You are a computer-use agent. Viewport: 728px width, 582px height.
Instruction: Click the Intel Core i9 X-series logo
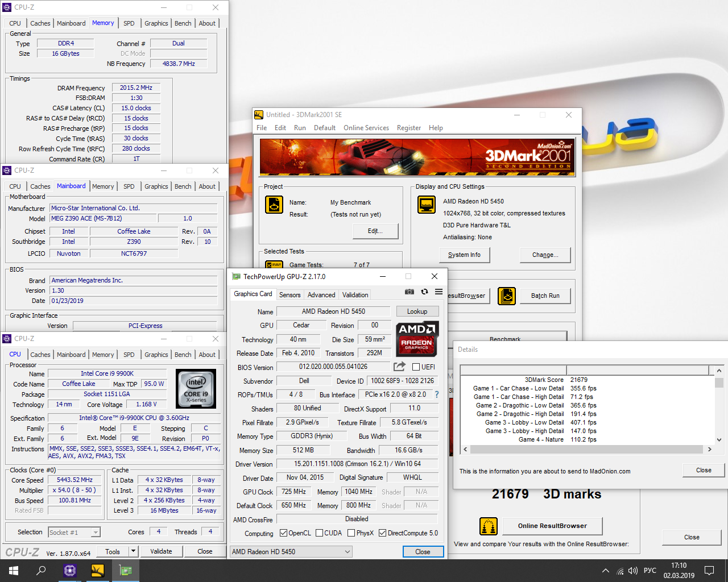point(196,389)
